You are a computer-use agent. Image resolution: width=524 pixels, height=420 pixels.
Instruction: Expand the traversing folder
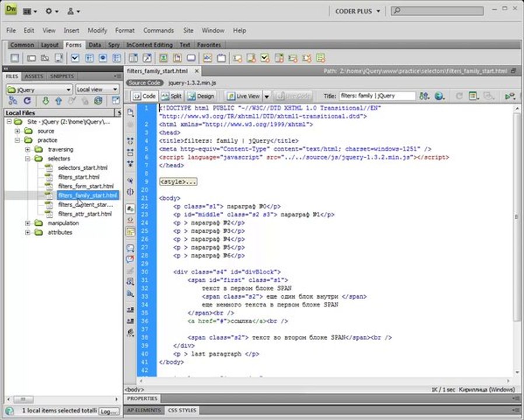28,149
